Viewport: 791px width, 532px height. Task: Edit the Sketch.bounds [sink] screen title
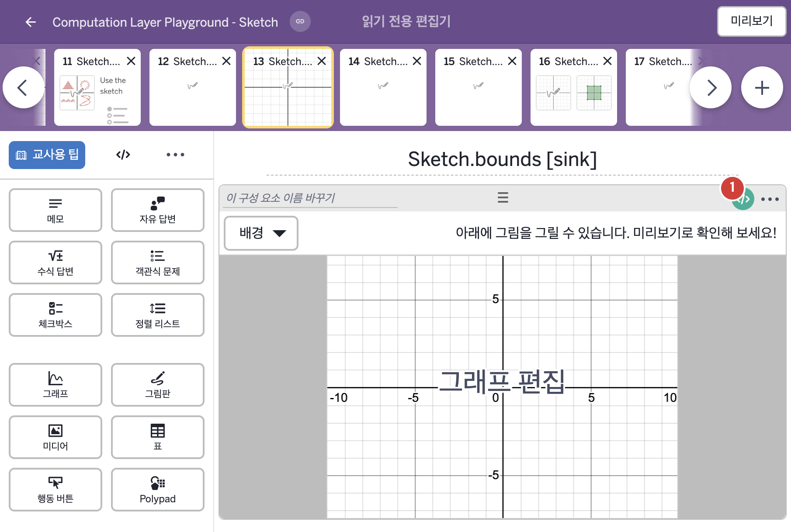pyautogui.click(x=502, y=159)
